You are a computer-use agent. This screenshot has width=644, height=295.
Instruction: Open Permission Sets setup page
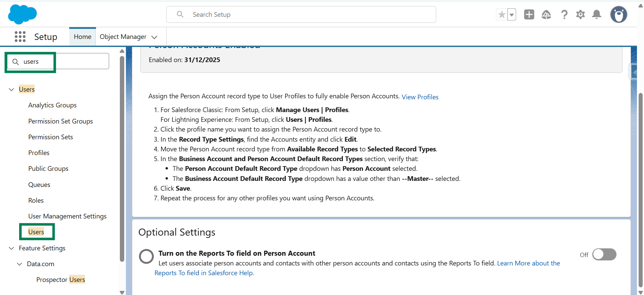pyautogui.click(x=50, y=137)
